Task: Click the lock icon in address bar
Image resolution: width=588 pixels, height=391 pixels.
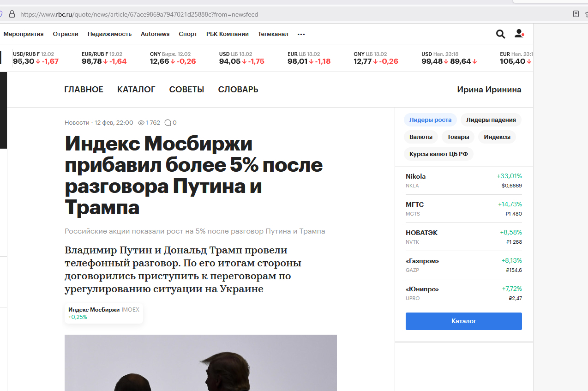Action: pyautogui.click(x=12, y=14)
